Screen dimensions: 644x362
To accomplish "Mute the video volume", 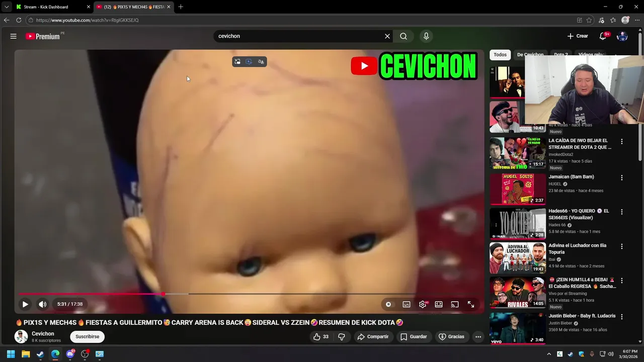I will tap(43, 304).
